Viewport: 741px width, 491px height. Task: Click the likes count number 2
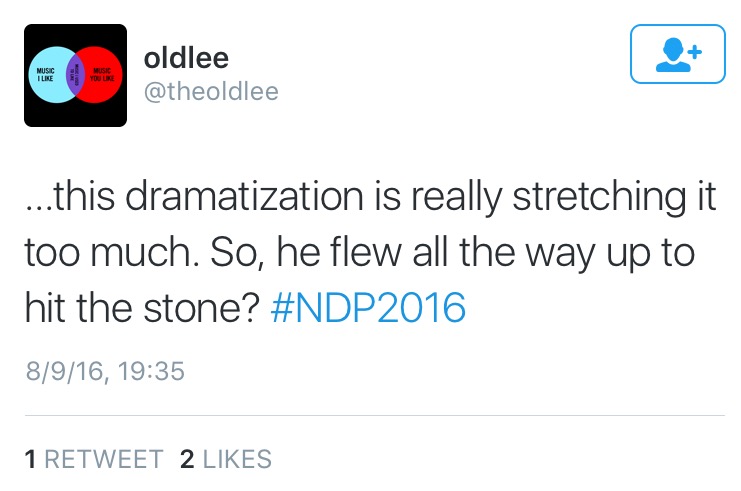coord(186,459)
